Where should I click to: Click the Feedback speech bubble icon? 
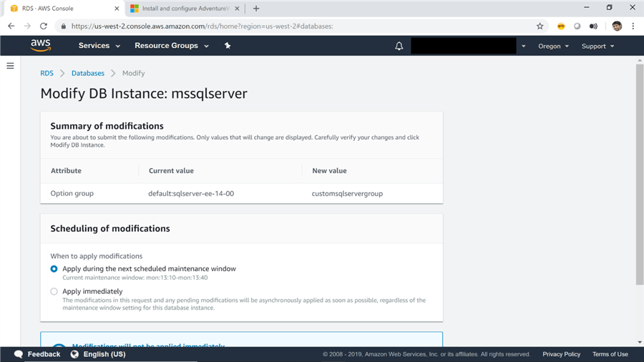(x=18, y=354)
